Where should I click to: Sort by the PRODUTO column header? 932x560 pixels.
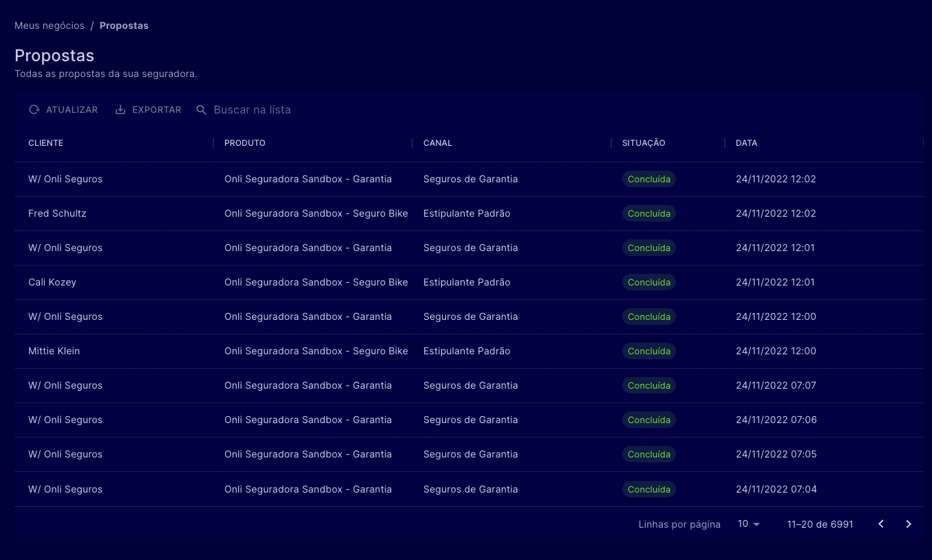(245, 143)
